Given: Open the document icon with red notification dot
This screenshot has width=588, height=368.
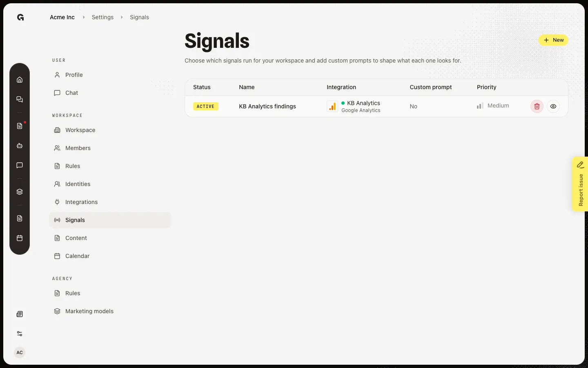Looking at the screenshot, I should (20, 126).
